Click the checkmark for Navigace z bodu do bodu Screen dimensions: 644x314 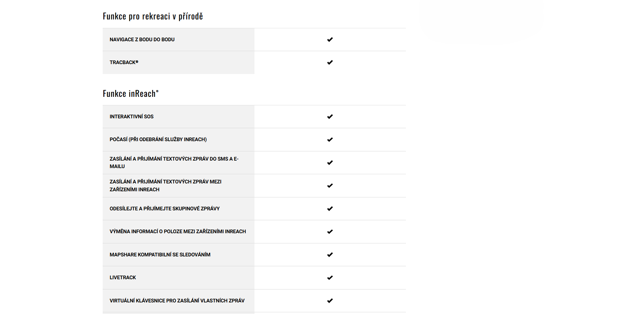(330, 40)
